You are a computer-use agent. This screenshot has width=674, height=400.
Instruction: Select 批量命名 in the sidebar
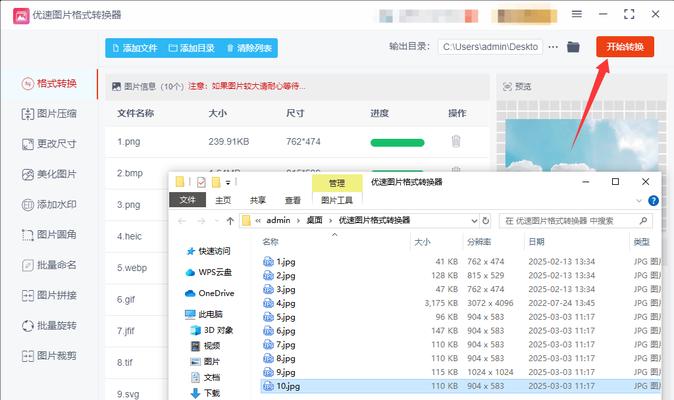point(49,265)
